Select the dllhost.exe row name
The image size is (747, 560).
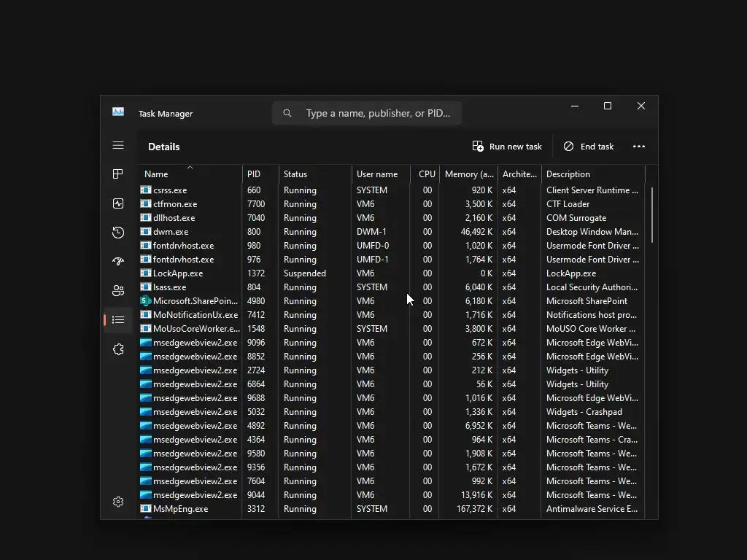(x=174, y=217)
